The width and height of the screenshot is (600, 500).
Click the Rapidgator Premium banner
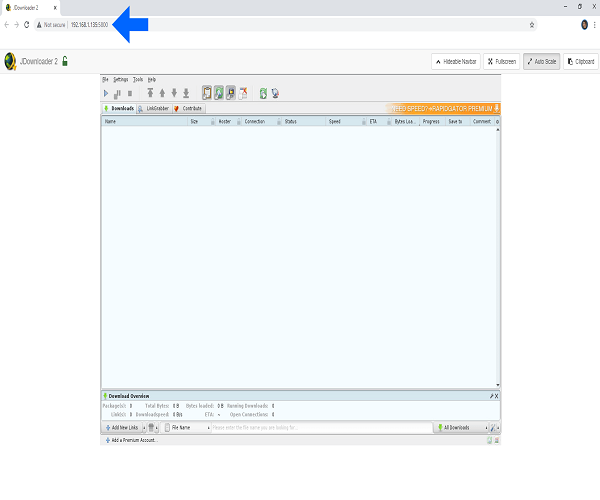[443, 109]
